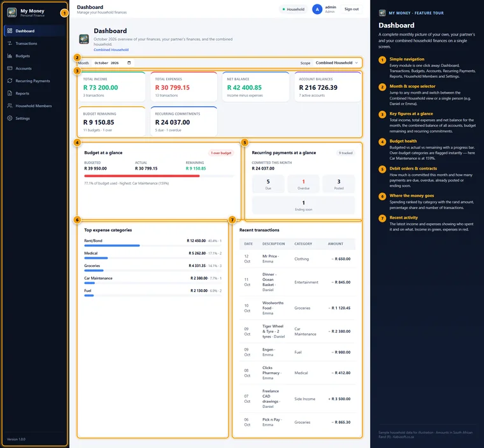This screenshot has height=448, width=484.
Task: Click the Sign out button
Action: click(352, 10)
